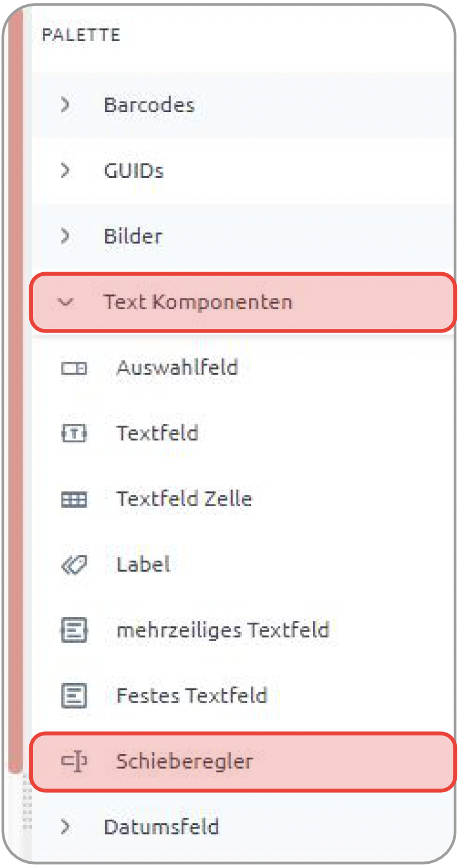
Task: Expand the Barcodes chevron
Action: click(66, 105)
